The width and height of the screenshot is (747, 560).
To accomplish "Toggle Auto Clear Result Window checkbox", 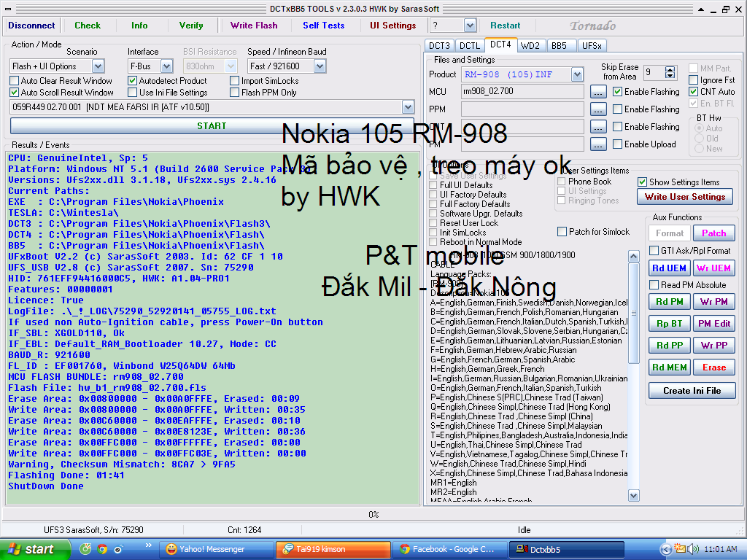I will tap(15, 80).
